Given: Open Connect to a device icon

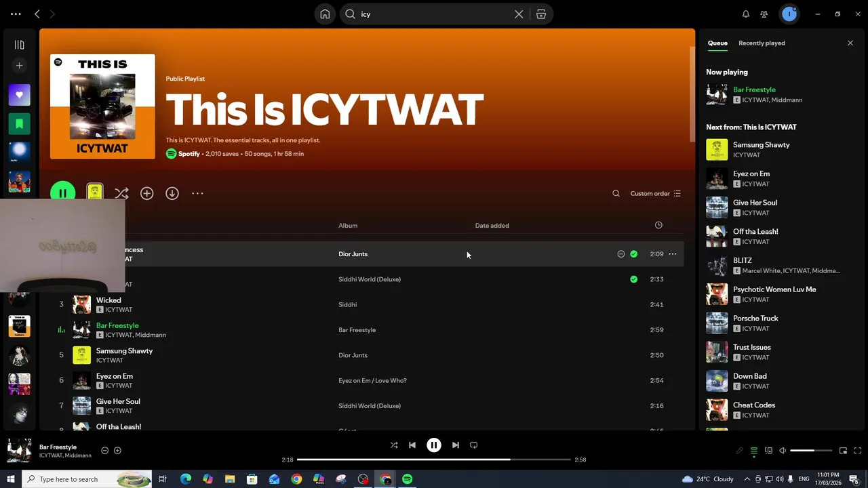Looking at the screenshot, I should [768, 451].
